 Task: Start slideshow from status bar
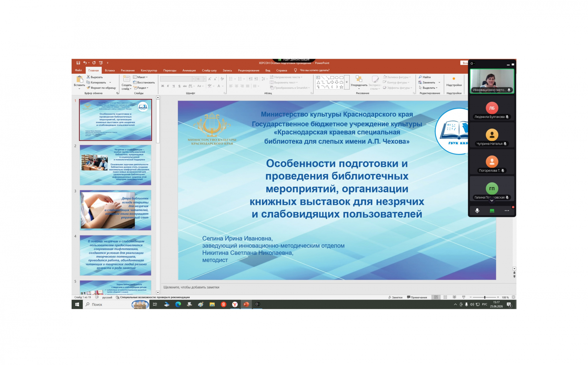(x=464, y=297)
